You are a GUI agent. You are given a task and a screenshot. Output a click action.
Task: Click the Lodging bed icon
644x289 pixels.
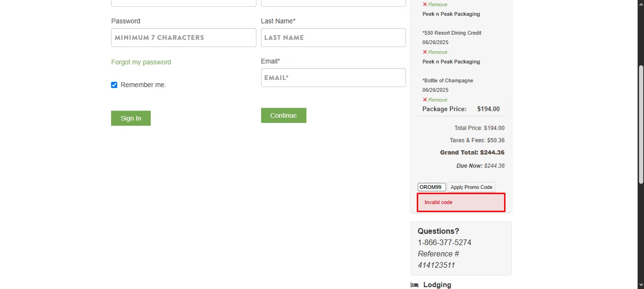pyautogui.click(x=414, y=285)
